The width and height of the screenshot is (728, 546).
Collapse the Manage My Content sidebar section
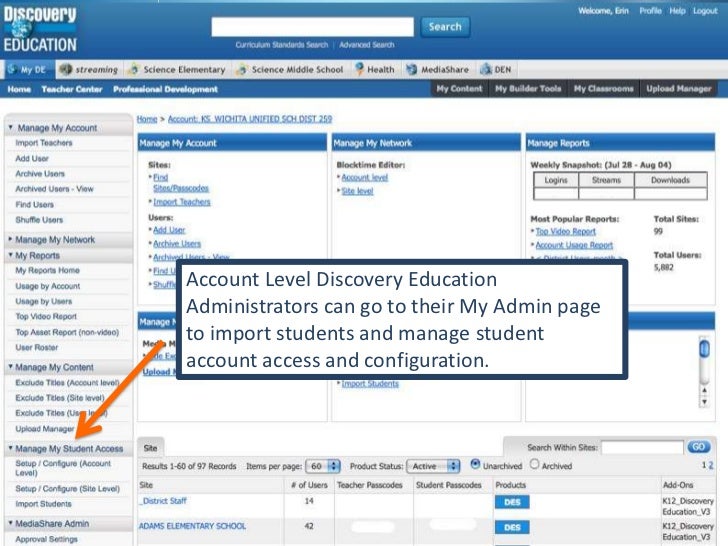pos(10,367)
